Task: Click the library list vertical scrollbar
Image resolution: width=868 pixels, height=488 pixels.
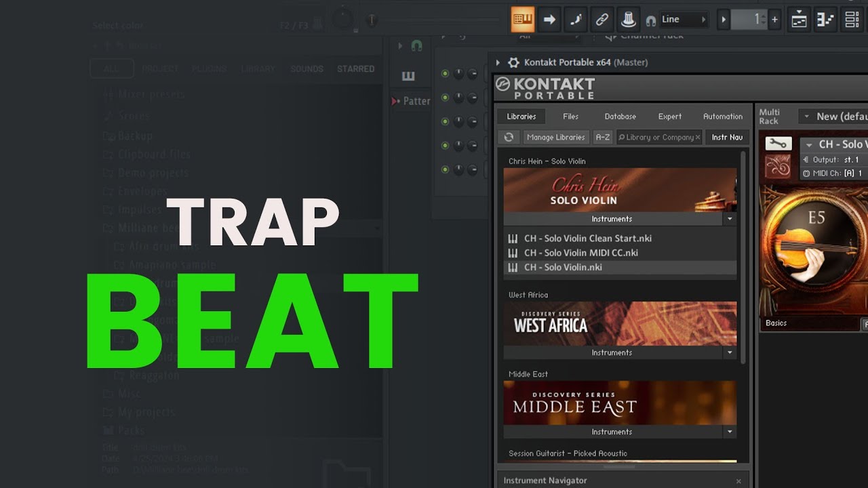Action: tap(743, 258)
